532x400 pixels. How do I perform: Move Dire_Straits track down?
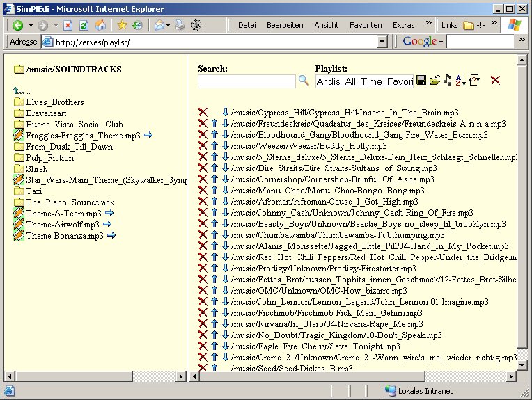226,168
